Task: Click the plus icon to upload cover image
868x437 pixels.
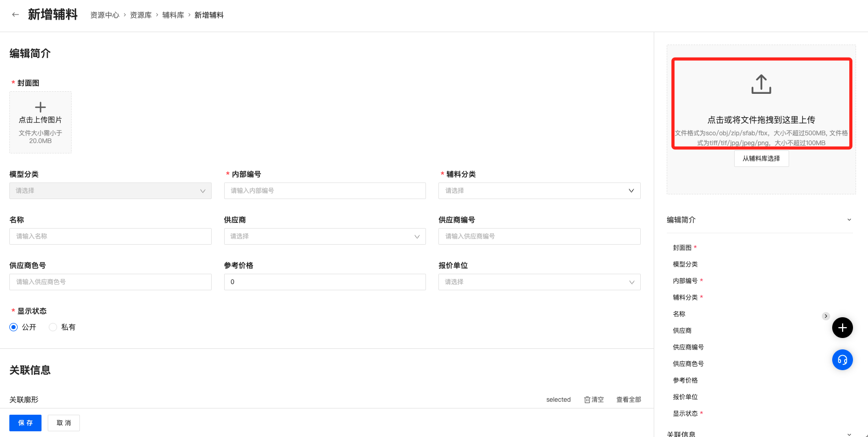Action: point(40,107)
